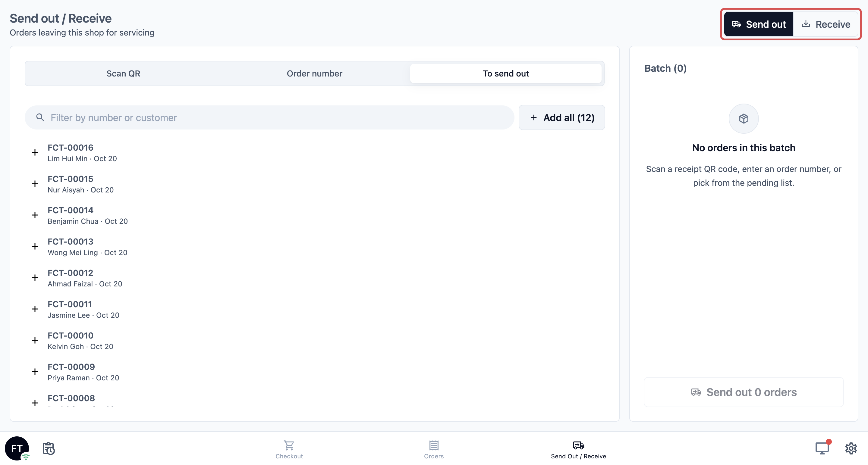This screenshot has height=465, width=868.
Task: Click the search magnifier icon in filter
Action: pyautogui.click(x=40, y=117)
